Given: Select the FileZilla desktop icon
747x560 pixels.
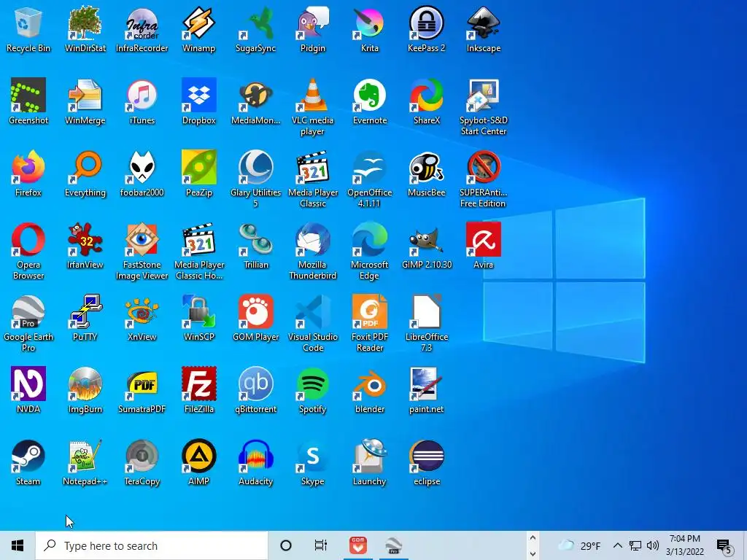Looking at the screenshot, I should pos(198,391).
